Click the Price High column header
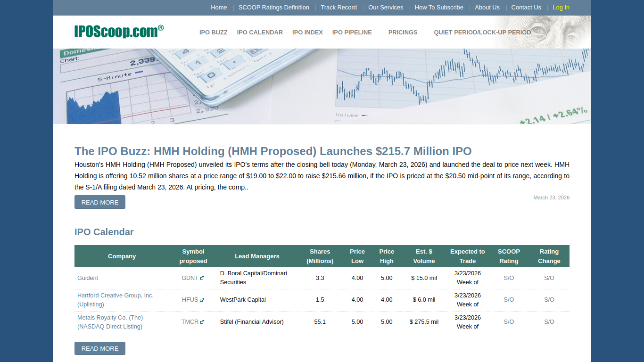This screenshot has height=362, width=644. (387, 256)
